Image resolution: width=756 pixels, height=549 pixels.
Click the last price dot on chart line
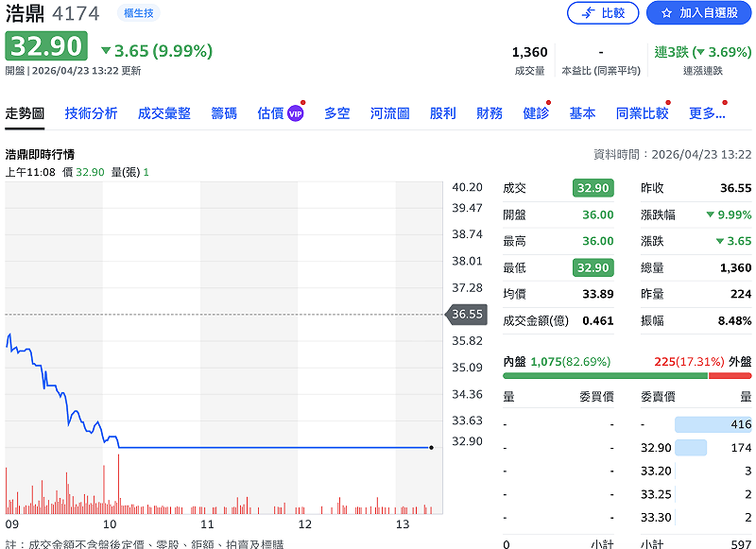point(431,447)
